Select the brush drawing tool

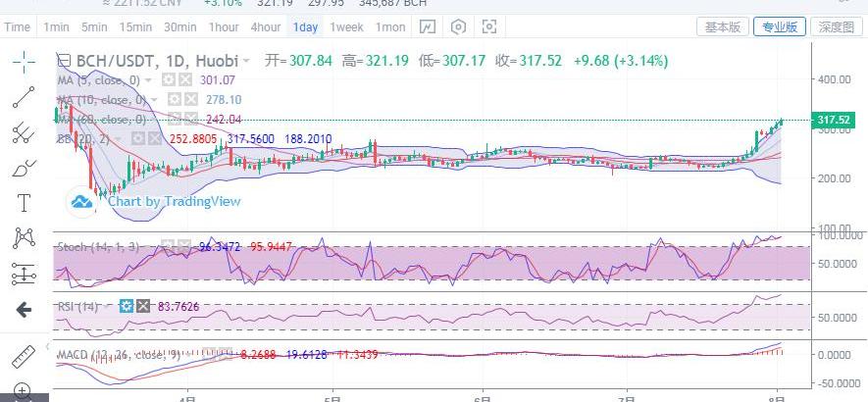[x=25, y=168]
